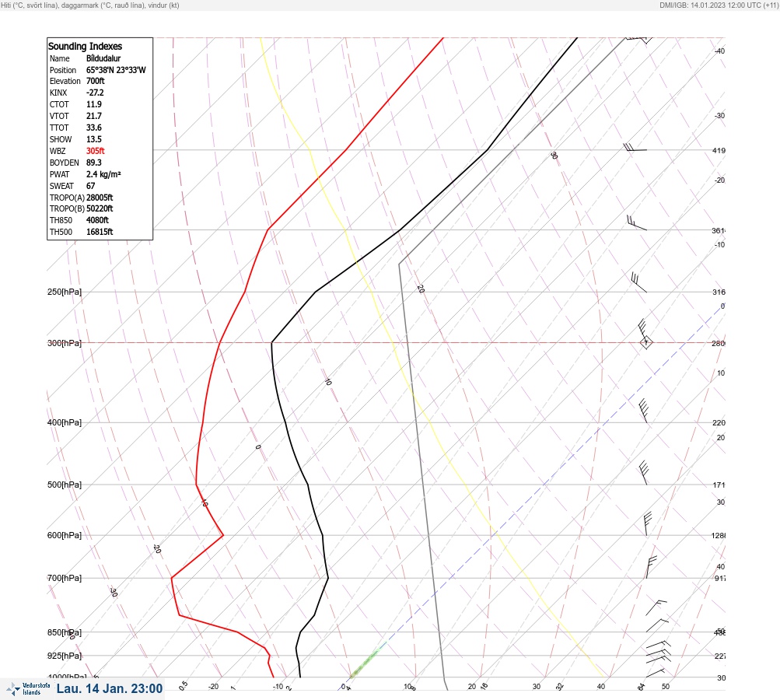Click the 50 temperature label on bottom axis
The width and height of the screenshot is (780, 700).
point(666,687)
